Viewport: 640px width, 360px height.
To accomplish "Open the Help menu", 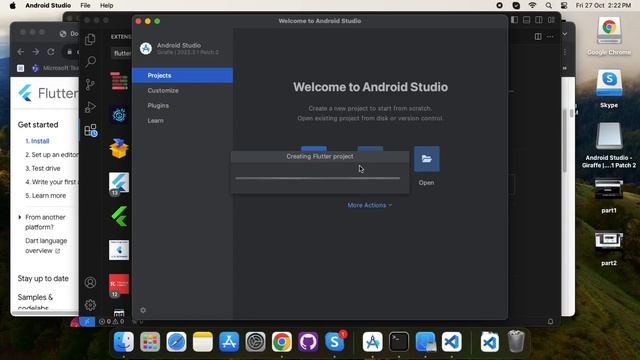I will coord(107,5).
